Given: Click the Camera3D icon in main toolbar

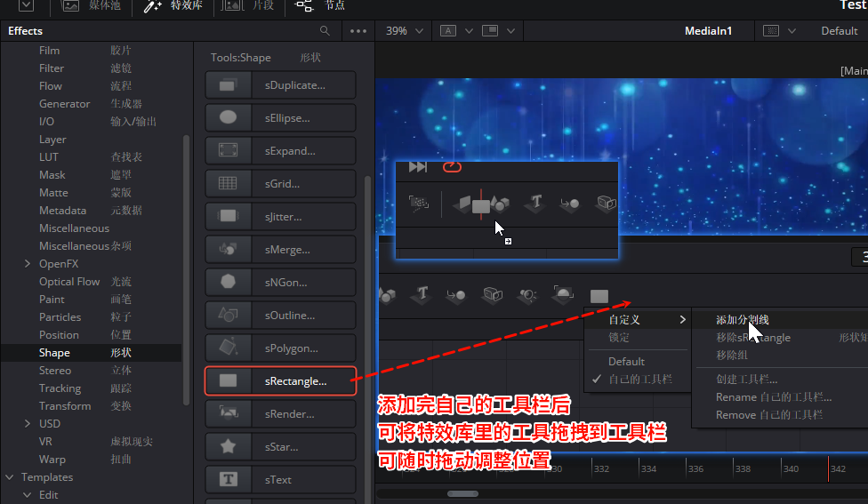Looking at the screenshot, I should tap(492, 294).
